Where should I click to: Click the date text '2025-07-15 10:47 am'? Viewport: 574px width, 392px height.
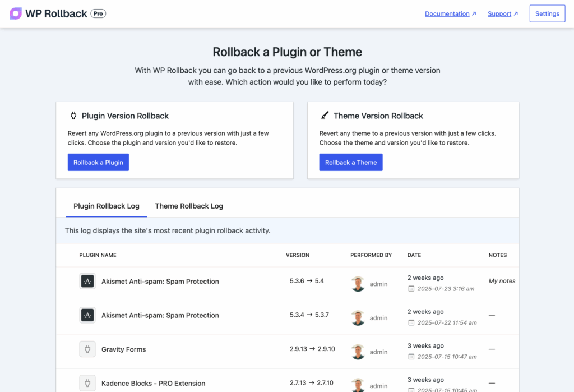447,357
